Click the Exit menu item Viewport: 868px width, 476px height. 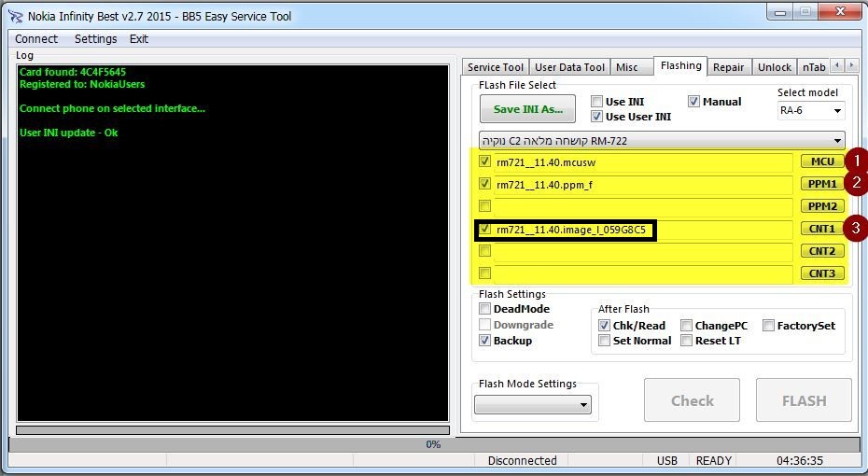138,39
